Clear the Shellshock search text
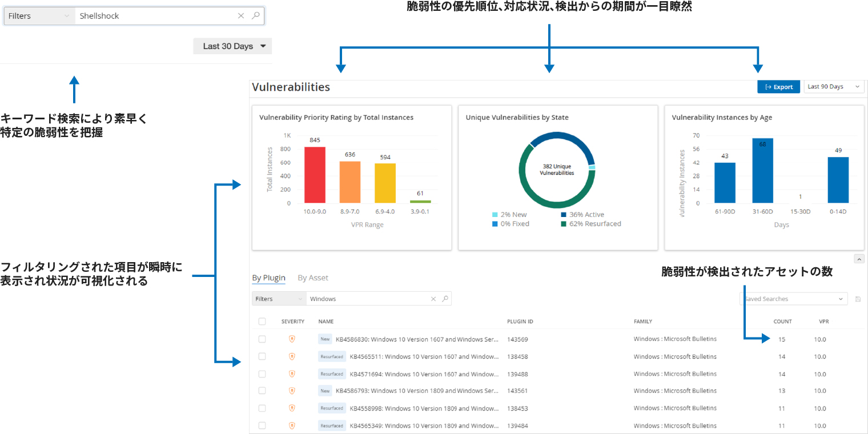This screenshot has height=434, width=868. pyautogui.click(x=241, y=16)
